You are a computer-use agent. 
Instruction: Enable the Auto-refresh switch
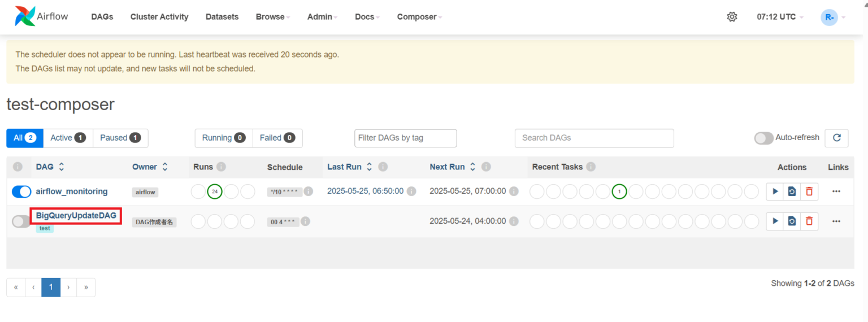[763, 138]
